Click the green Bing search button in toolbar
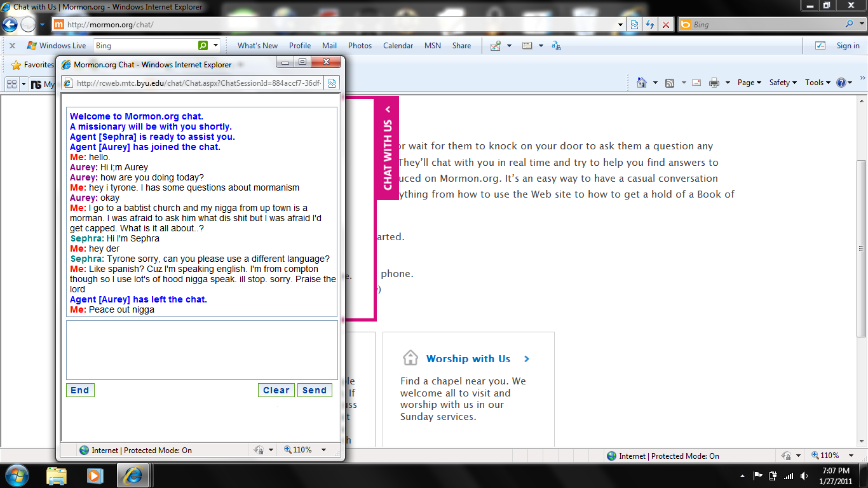The height and width of the screenshot is (488, 868). coord(203,46)
